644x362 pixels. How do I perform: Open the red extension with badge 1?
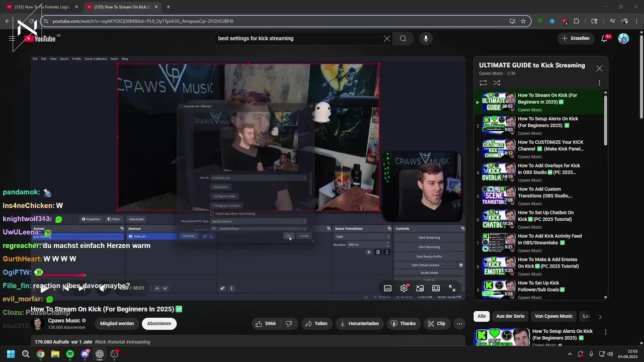(565, 21)
